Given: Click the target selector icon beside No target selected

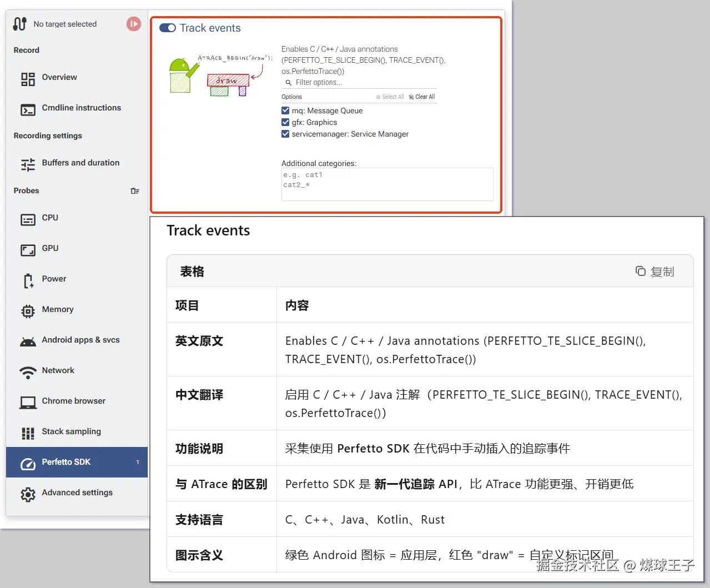Looking at the screenshot, I should pos(20,24).
